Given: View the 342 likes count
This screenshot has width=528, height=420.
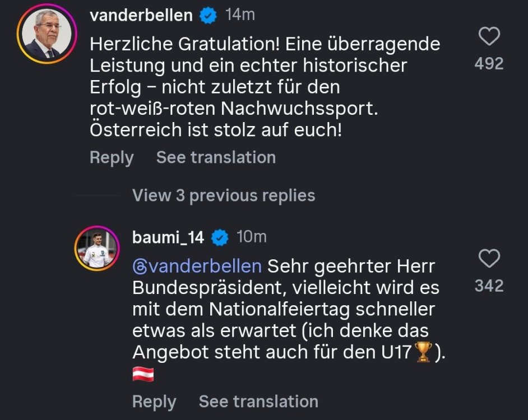Looking at the screenshot, I should (x=489, y=286).
